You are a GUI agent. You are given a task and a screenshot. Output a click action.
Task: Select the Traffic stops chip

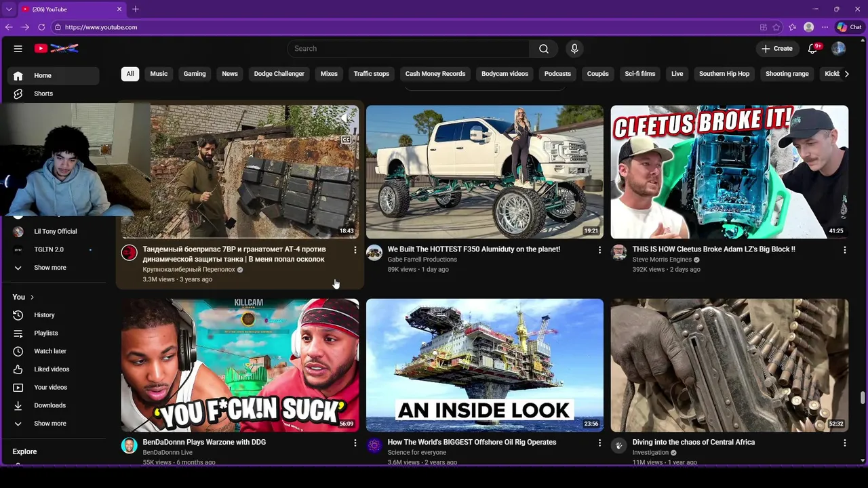[x=372, y=74]
